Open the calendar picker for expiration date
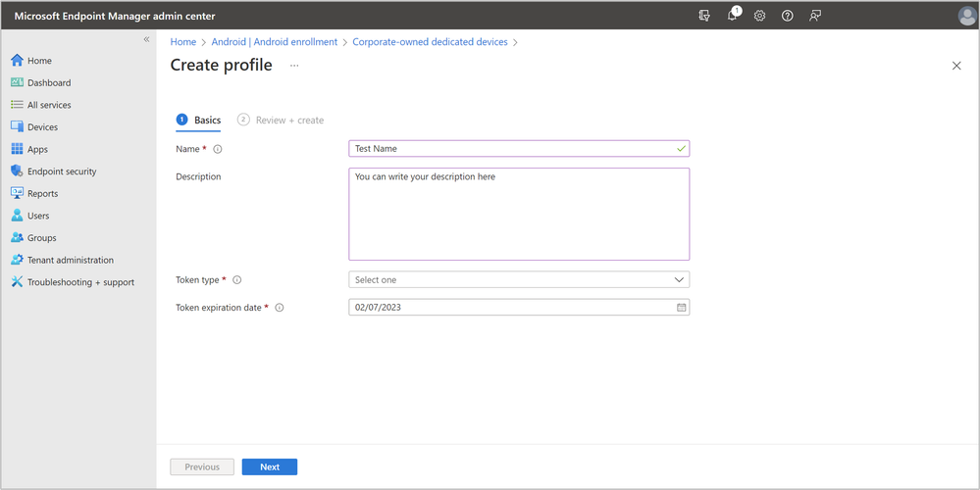The image size is (980, 490). [x=681, y=308]
